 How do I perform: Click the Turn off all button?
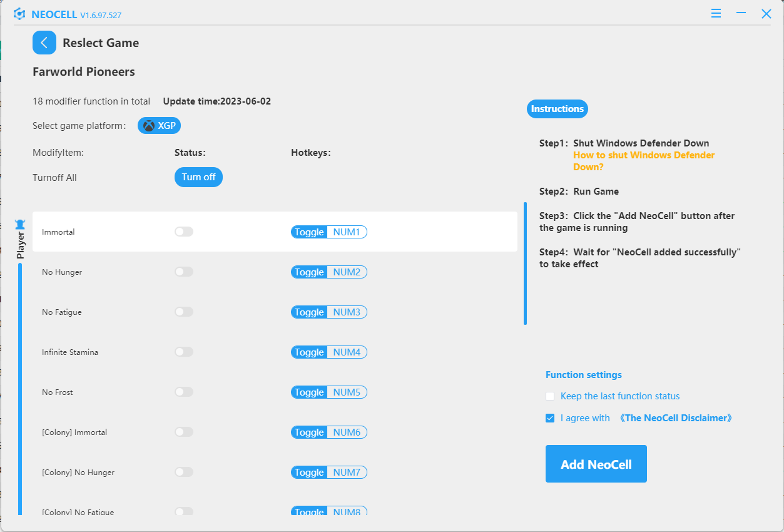tap(198, 177)
